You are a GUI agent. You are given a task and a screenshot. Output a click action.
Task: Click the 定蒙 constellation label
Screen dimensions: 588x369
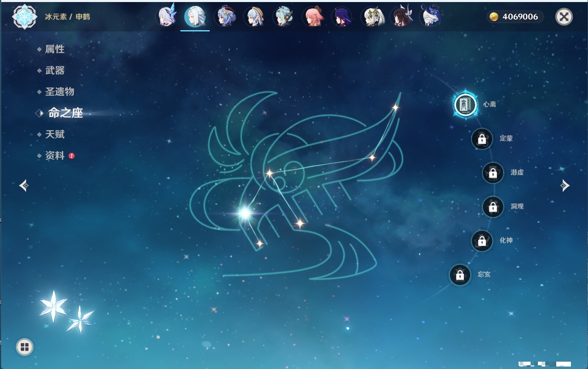(x=506, y=138)
